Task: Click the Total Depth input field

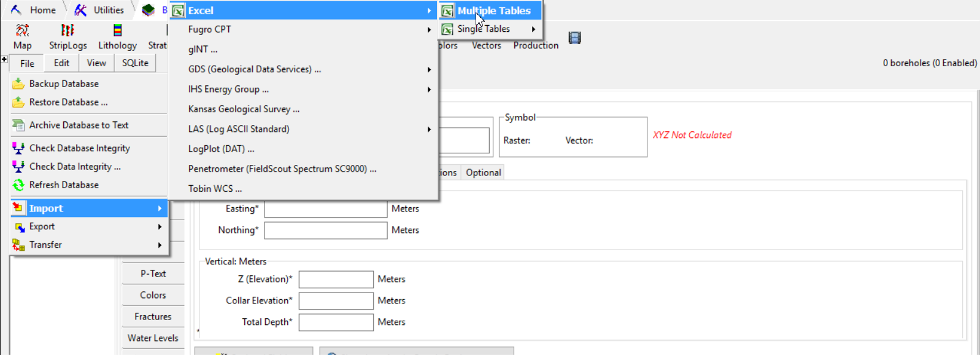Action: 336,323
